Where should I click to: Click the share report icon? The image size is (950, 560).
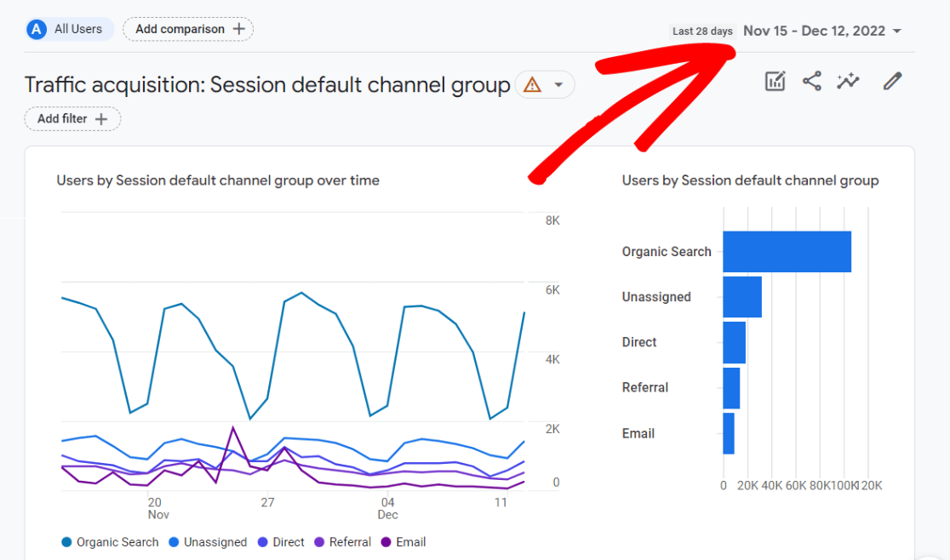812,82
